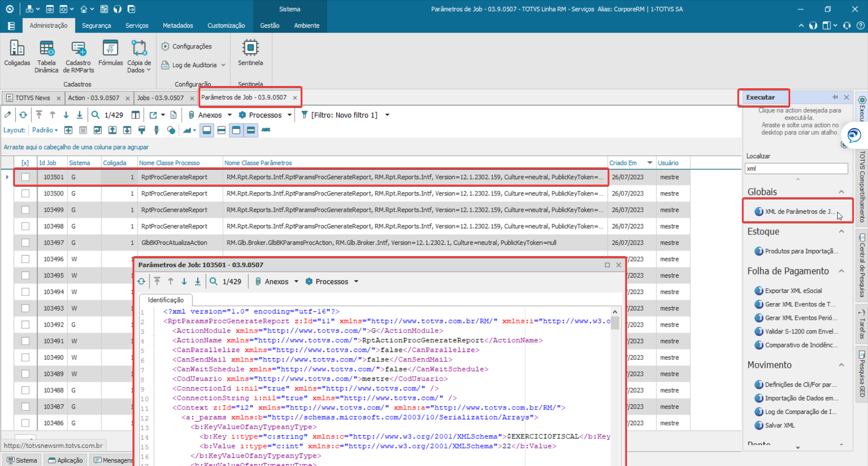Click the column chooser icon next to 1/429

[135, 115]
